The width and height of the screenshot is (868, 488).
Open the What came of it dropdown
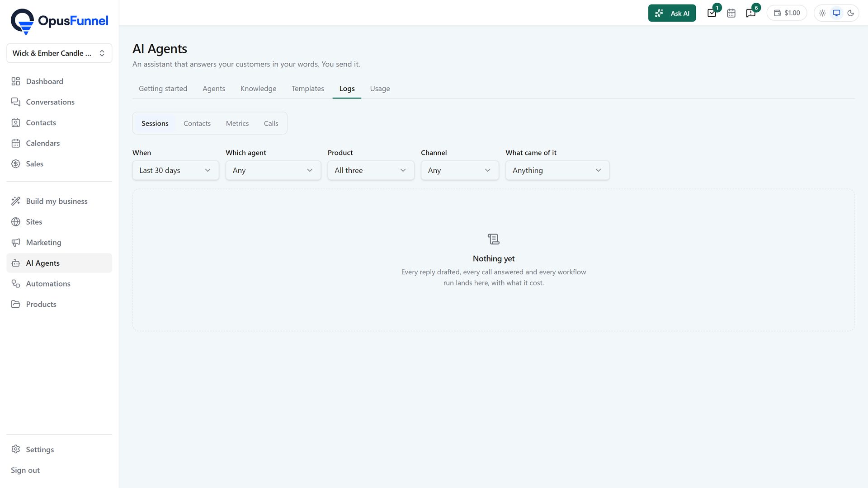click(x=557, y=171)
